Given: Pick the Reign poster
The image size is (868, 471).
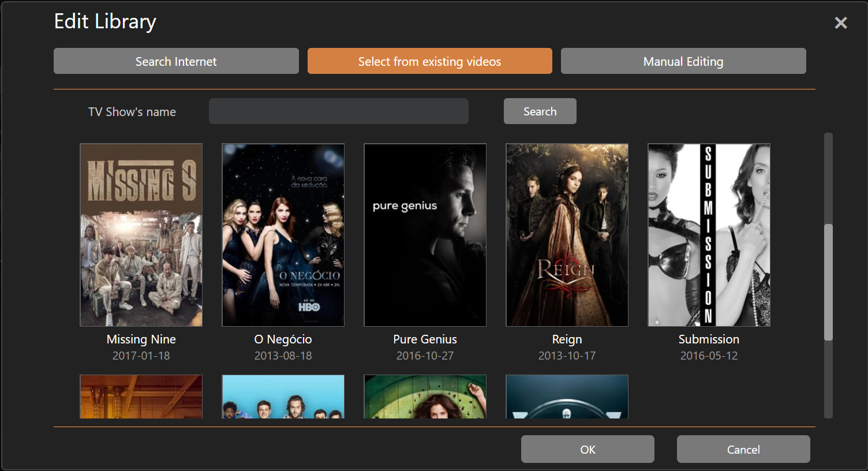Looking at the screenshot, I should point(567,235).
